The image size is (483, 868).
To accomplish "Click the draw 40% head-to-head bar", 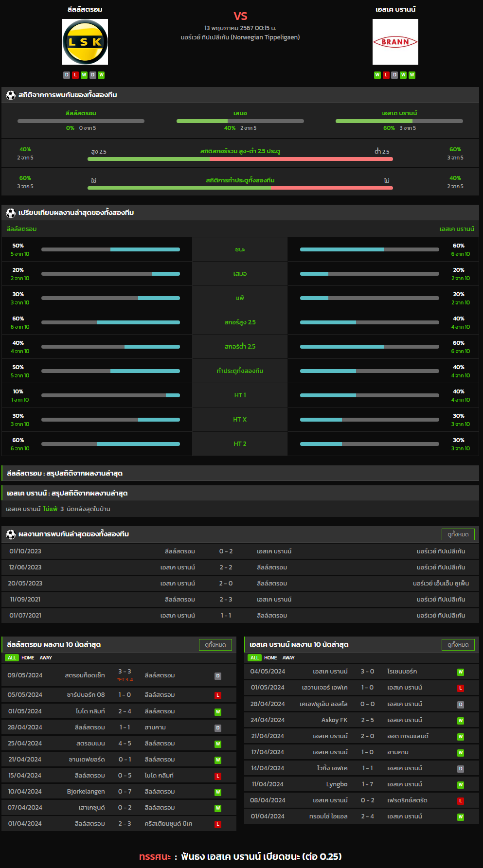I will (x=240, y=121).
